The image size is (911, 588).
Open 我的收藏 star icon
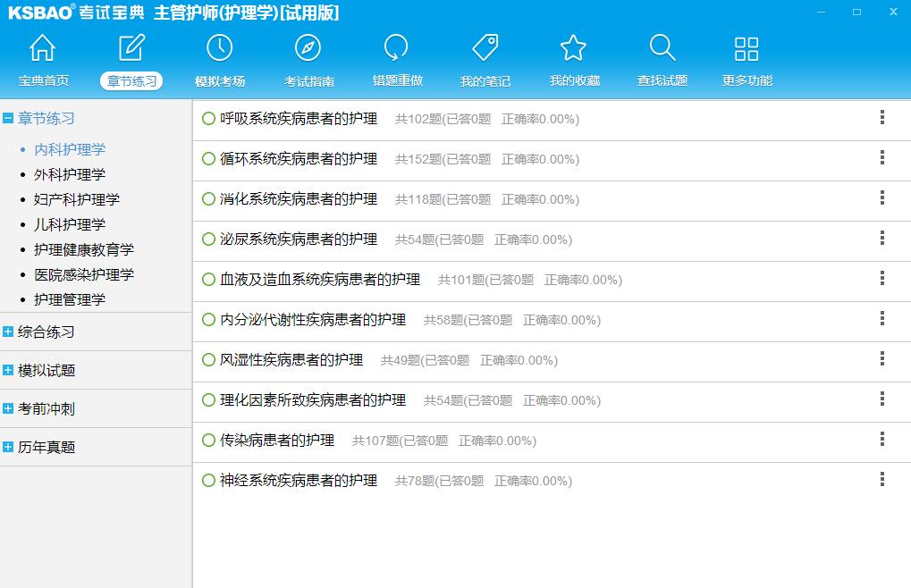[573, 48]
